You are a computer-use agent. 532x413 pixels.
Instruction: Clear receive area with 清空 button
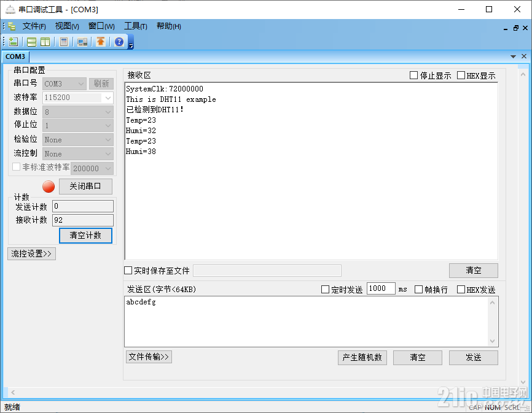click(x=473, y=271)
